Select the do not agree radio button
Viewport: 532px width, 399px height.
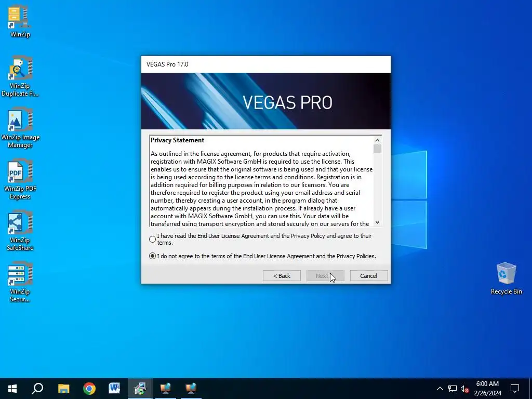pos(152,256)
